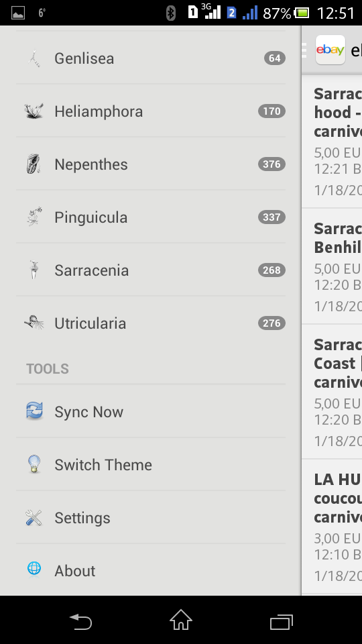Open Settings from the Tools section
The width and height of the screenshot is (362, 644).
pyautogui.click(x=151, y=517)
